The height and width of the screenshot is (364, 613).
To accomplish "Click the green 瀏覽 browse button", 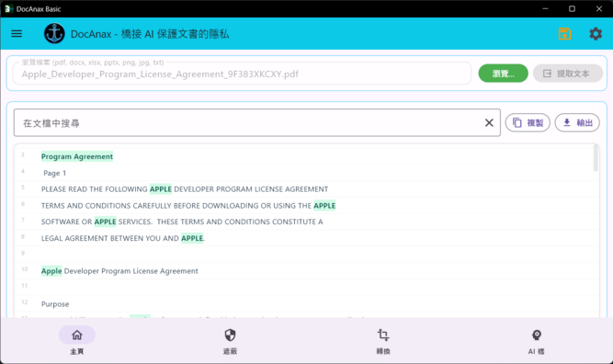I will tap(503, 74).
